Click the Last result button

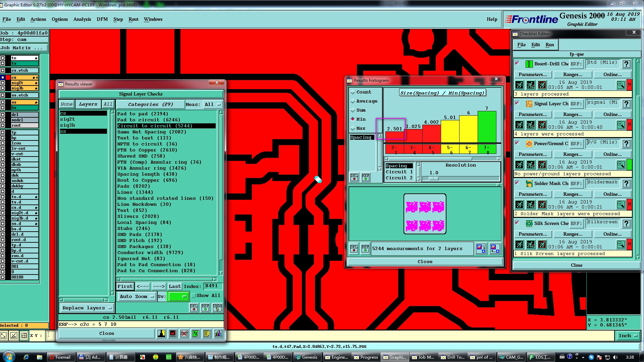click(175, 286)
